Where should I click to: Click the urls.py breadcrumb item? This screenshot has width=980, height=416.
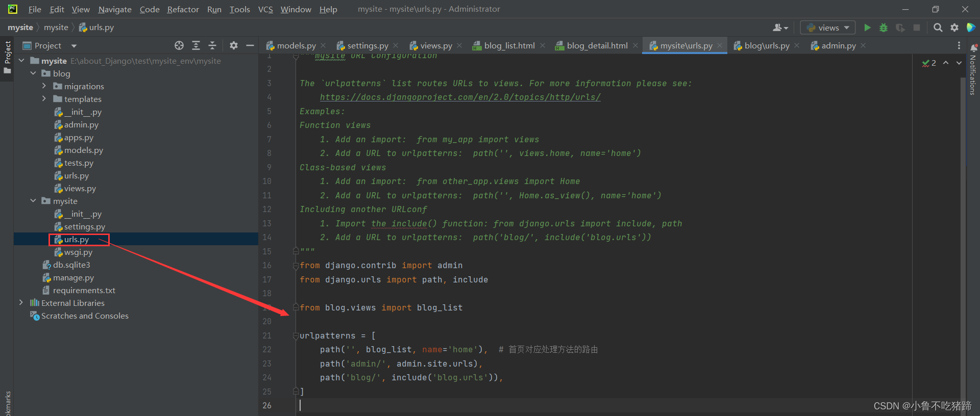[96, 28]
